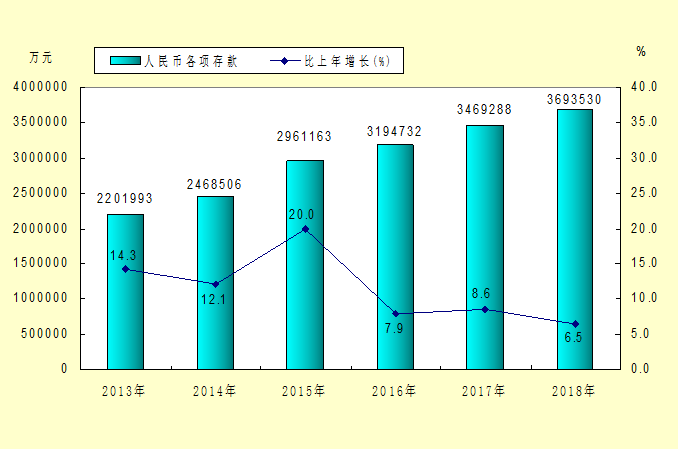Click the right axis value 35.0

(644, 122)
